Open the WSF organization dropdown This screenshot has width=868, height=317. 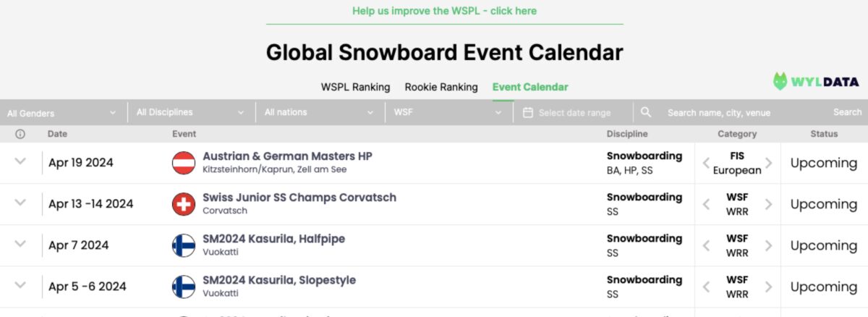tap(448, 112)
